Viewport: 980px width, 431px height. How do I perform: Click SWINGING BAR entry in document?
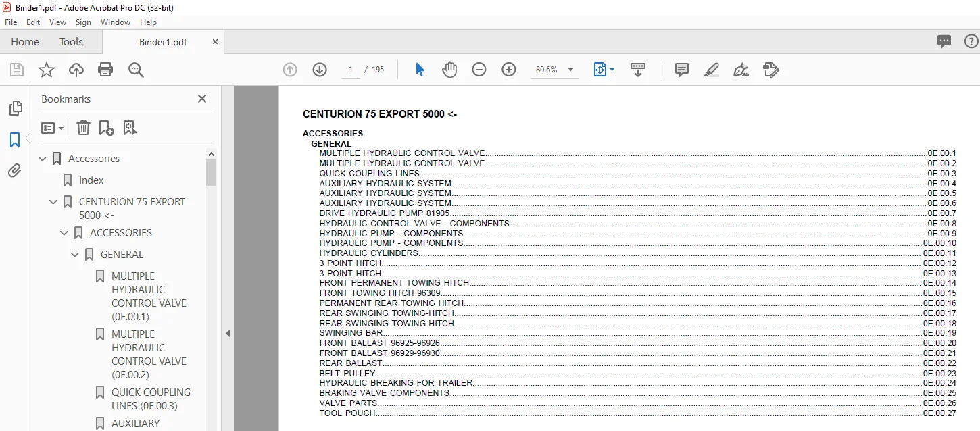pos(351,333)
